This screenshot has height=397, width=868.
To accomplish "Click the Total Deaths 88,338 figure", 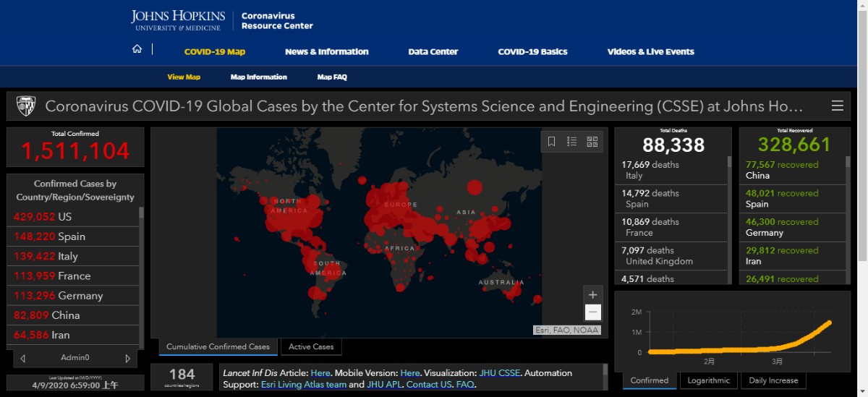I will 673,145.
